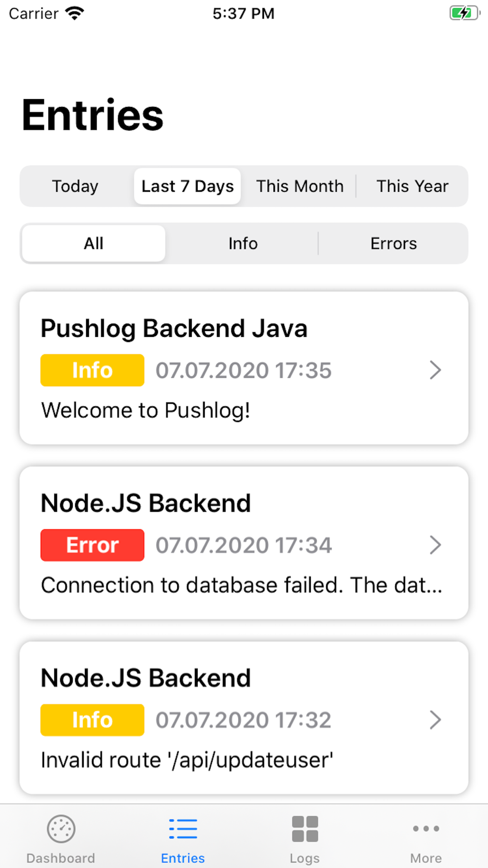
Task: Expand the 17:32 Node.JS entry chevron
Action: [x=435, y=720]
